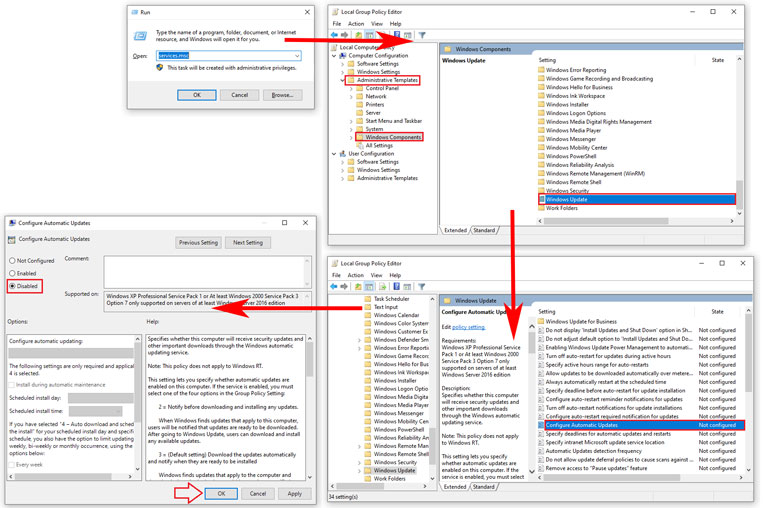Expand Windows Update node in lower tree
This screenshot has width=780, height=508.
point(360,470)
